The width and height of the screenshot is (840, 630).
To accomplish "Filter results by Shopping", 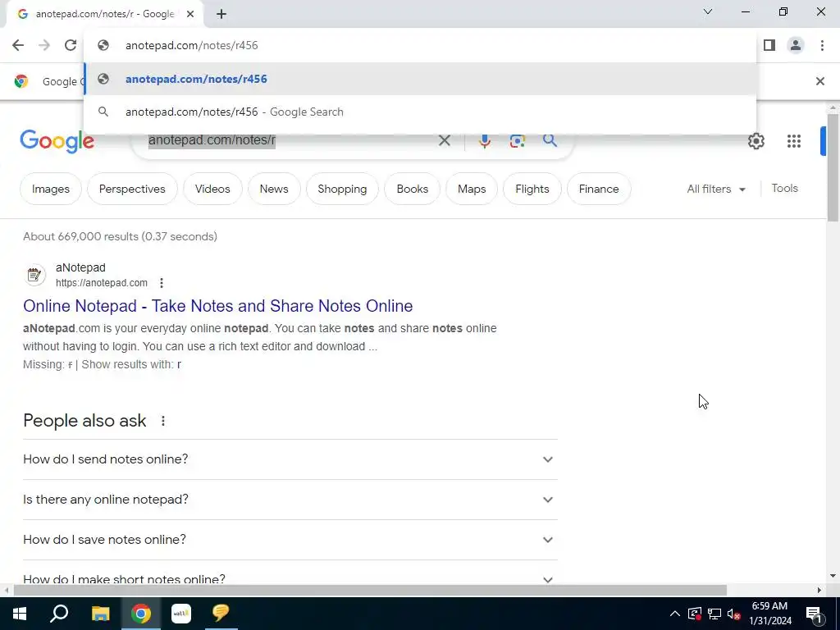I will click(x=342, y=189).
